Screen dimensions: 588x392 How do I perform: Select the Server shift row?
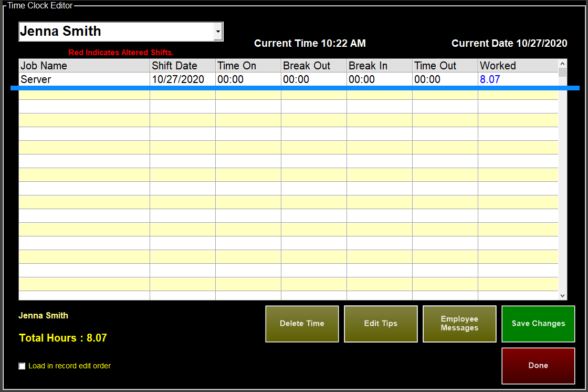pos(84,79)
